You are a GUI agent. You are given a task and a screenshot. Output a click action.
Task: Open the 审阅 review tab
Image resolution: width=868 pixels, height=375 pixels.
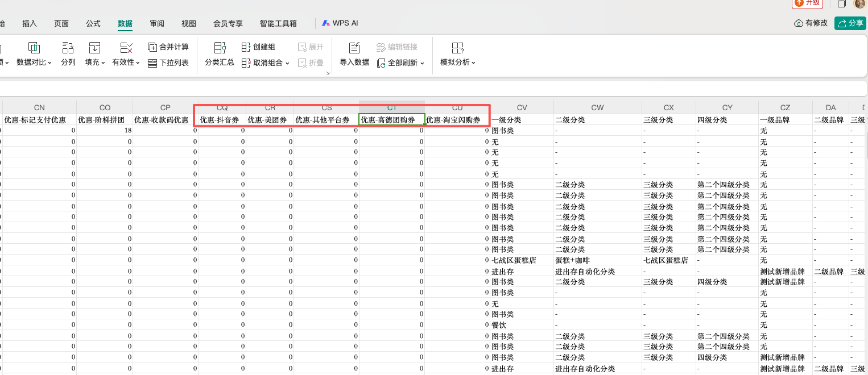click(157, 23)
